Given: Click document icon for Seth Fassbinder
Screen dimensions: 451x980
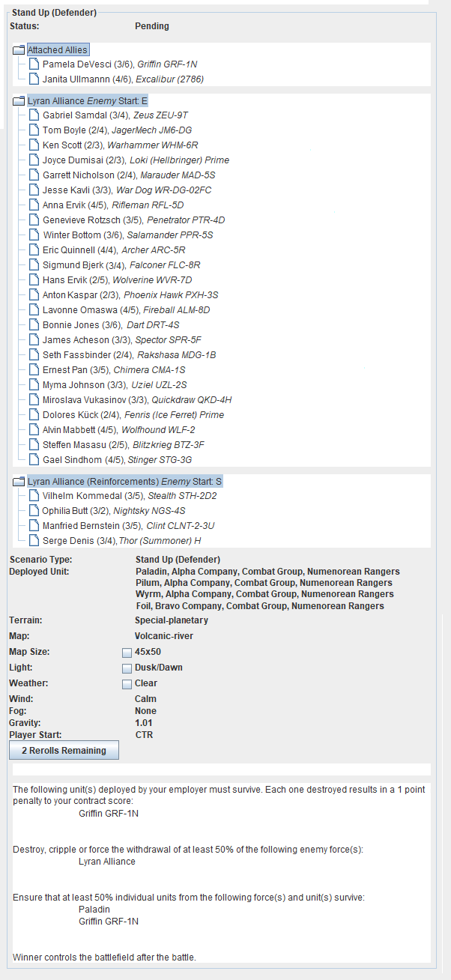Looking at the screenshot, I should (x=34, y=355).
